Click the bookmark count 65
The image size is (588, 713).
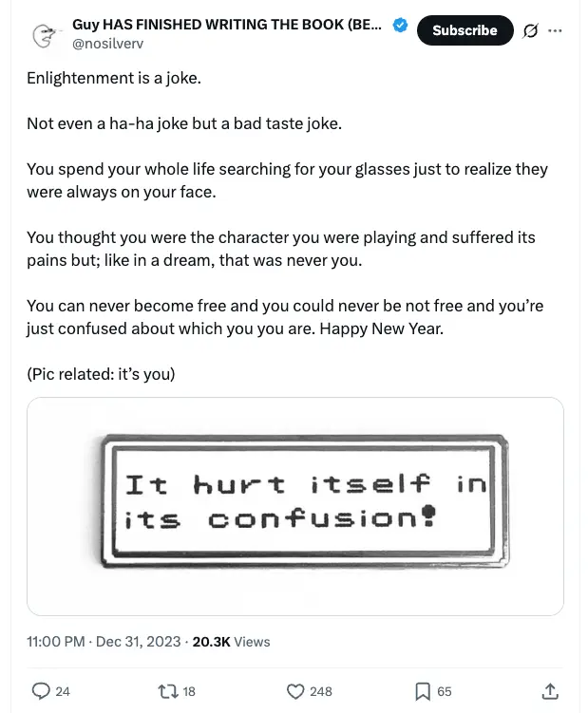[444, 691]
